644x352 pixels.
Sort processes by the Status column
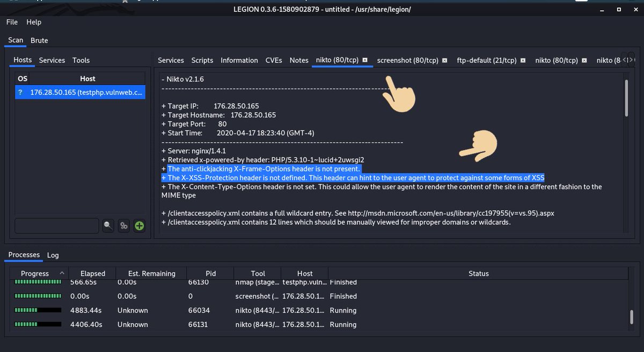pos(478,273)
